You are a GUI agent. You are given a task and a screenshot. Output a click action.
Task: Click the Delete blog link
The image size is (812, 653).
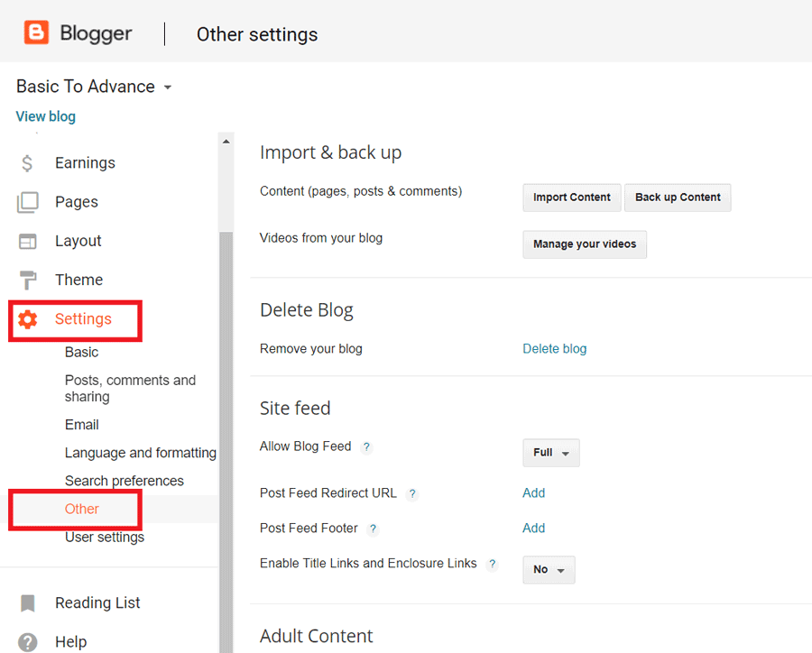click(x=555, y=349)
